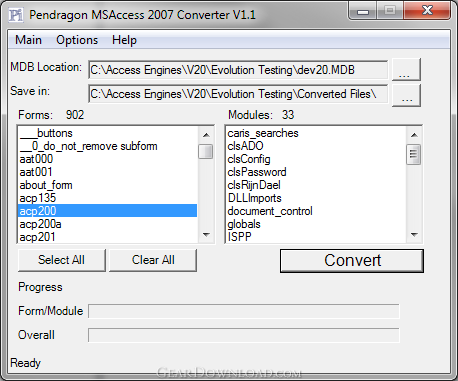The height and width of the screenshot is (381, 458).
Task: Open the Options menu
Action: pyautogui.click(x=77, y=40)
